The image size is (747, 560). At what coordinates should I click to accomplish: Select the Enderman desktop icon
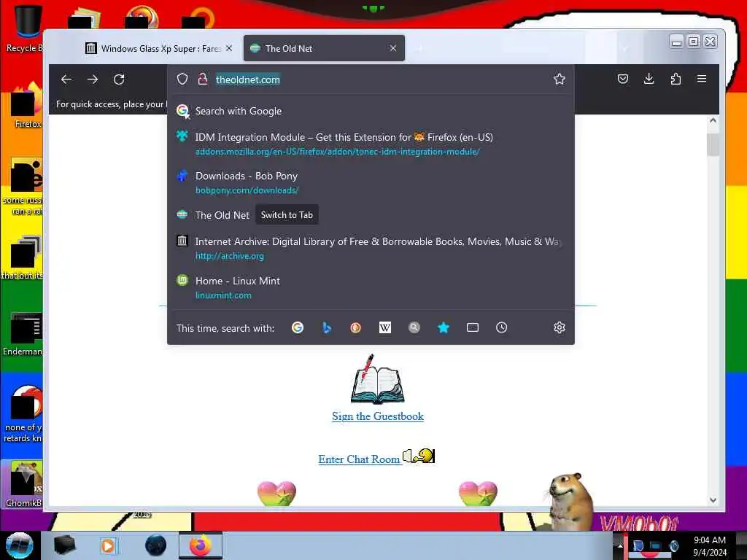(24, 334)
